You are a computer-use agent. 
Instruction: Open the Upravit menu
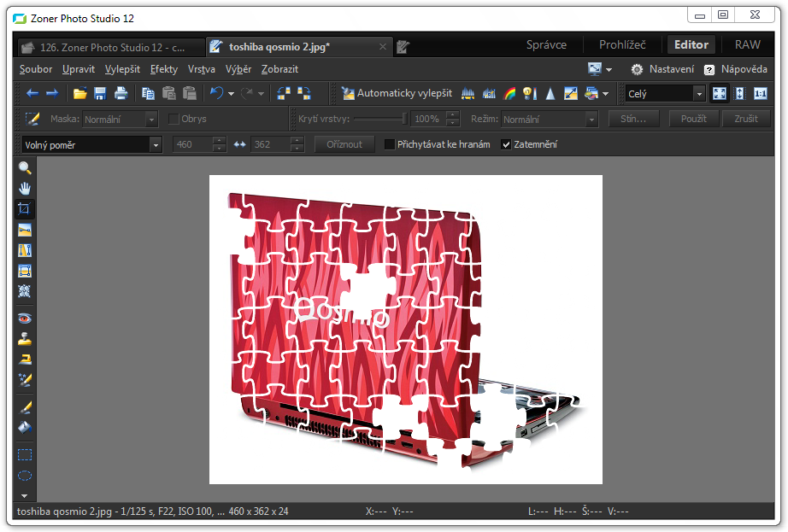[79, 69]
